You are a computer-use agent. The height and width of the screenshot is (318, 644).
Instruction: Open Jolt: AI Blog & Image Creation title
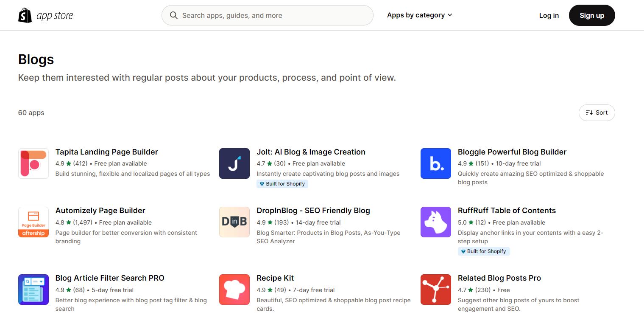point(311,152)
